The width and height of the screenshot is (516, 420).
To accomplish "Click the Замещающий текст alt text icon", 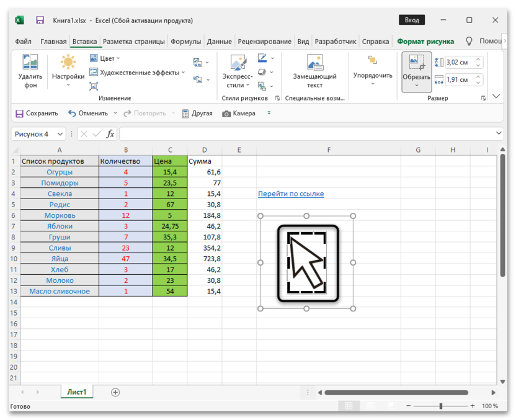I will pyautogui.click(x=314, y=63).
